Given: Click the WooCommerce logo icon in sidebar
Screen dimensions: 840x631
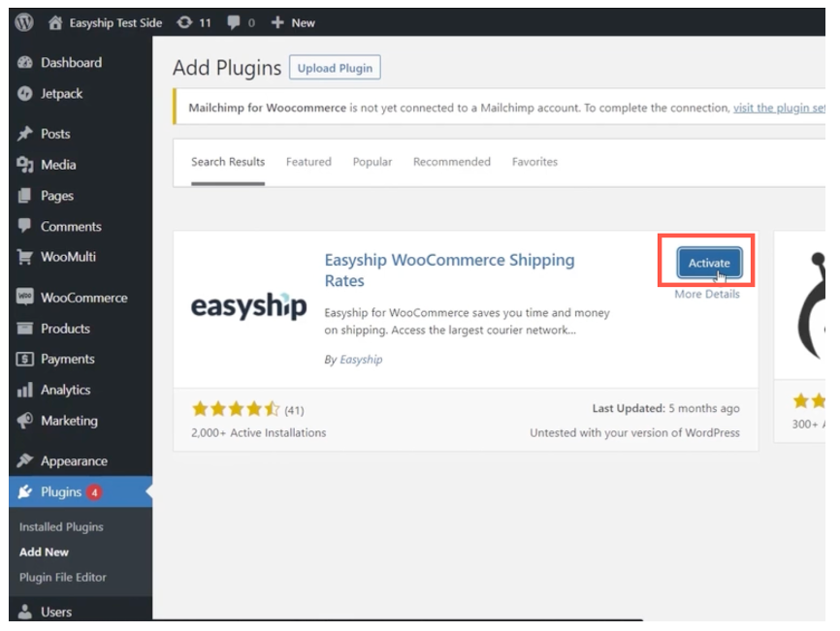Looking at the screenshot, I should (x=24, y=297).
